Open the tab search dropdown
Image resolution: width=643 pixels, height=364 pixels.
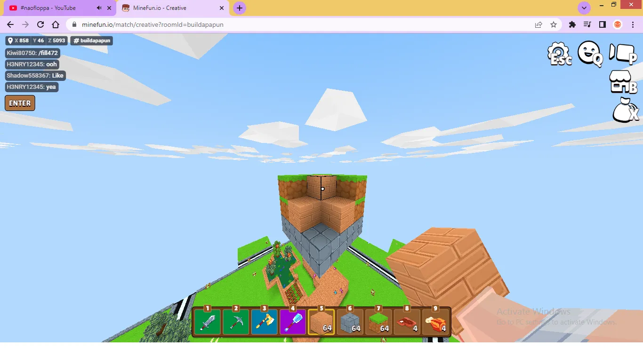pos(584,8)
